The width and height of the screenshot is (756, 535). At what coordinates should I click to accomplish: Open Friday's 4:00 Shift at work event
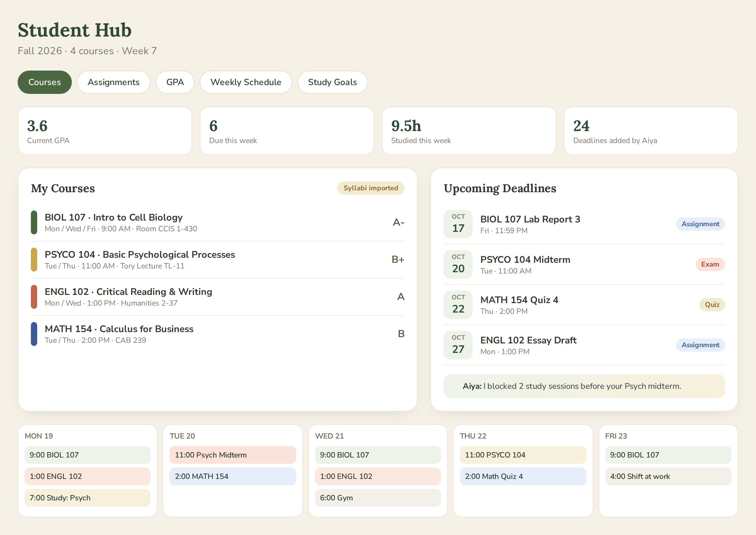point(668,476)
